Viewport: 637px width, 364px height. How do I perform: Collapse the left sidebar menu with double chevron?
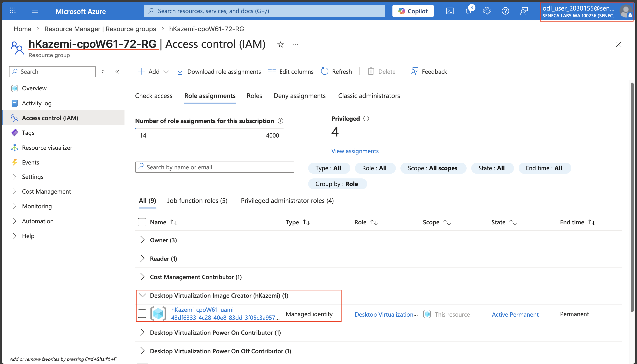[117, 72]
